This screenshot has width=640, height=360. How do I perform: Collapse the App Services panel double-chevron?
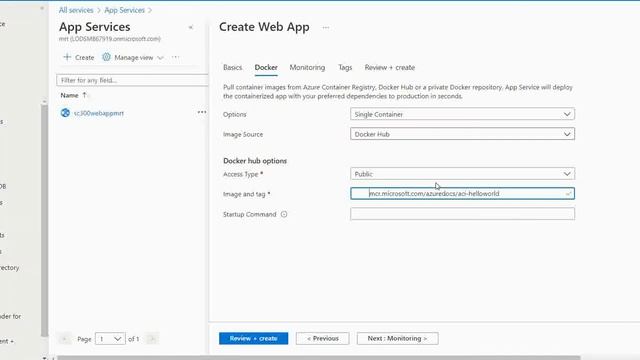[x=191, y=27]
